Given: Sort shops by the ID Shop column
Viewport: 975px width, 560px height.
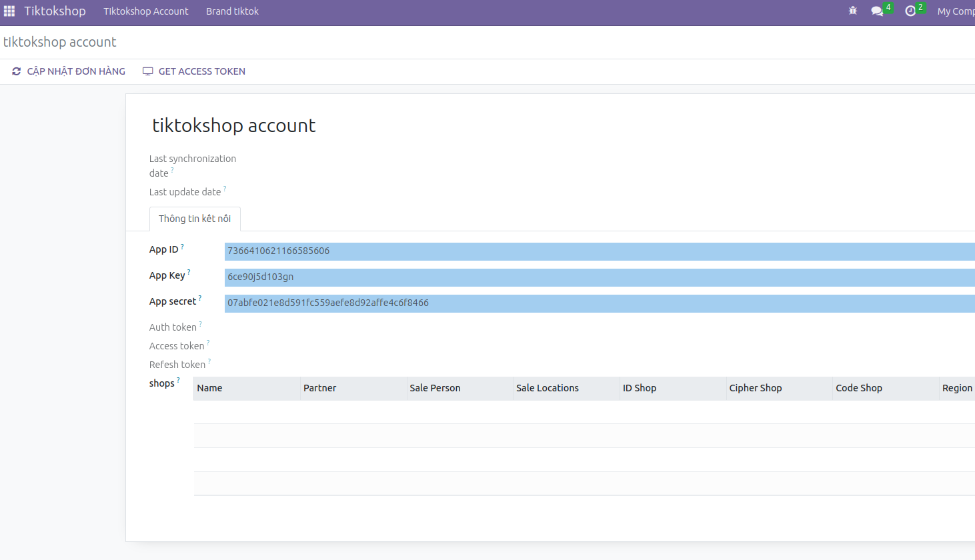Looking at the screenshot, I should click(640, 388).
